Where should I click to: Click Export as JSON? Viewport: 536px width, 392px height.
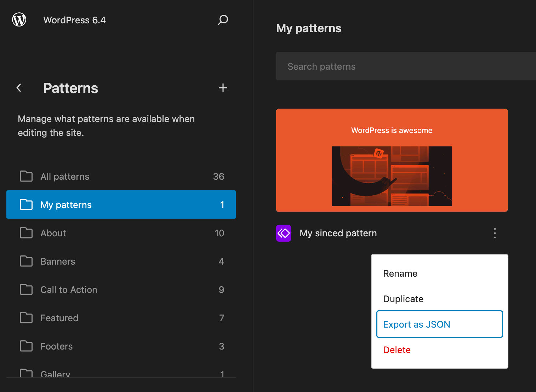tap(417, 324)
